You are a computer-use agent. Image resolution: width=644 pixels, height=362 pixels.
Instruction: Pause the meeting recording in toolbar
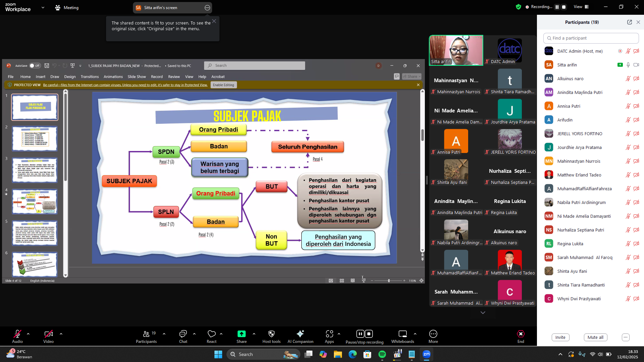pos(360,334)
